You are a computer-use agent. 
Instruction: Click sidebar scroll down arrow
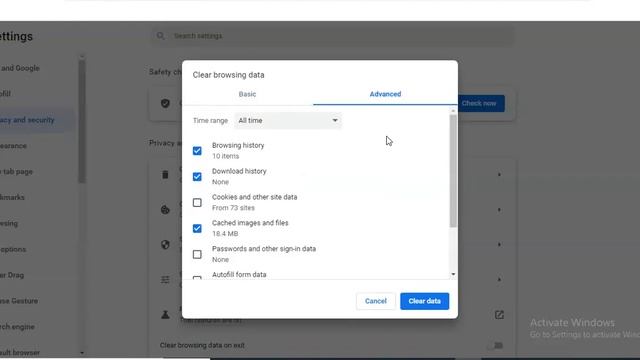82,353
